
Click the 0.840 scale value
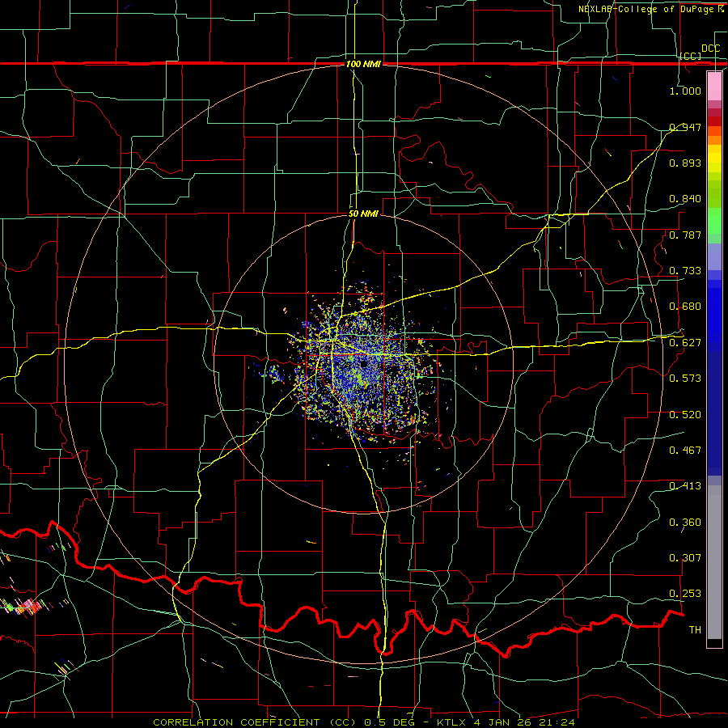(685, 199)
